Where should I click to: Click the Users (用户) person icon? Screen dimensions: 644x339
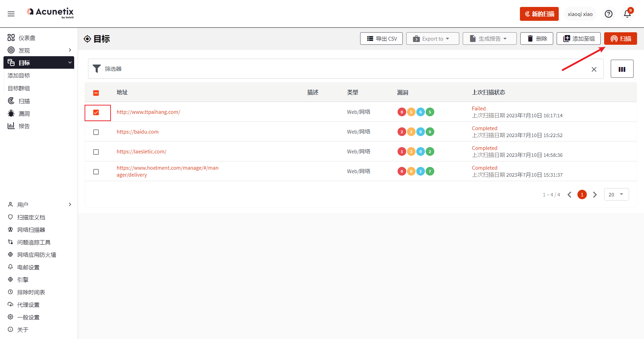pyautogui.click(x=10, y=204)
